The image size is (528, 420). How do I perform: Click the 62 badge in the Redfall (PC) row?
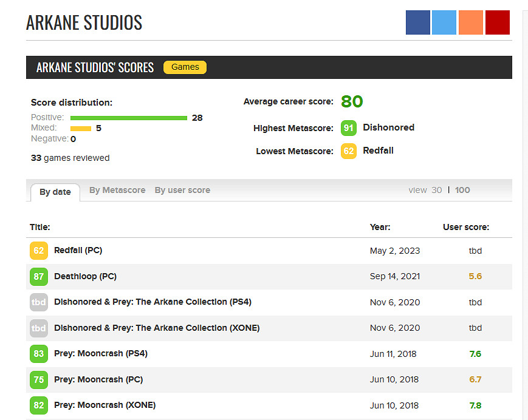pyautogui.click(x=39, y=251)
